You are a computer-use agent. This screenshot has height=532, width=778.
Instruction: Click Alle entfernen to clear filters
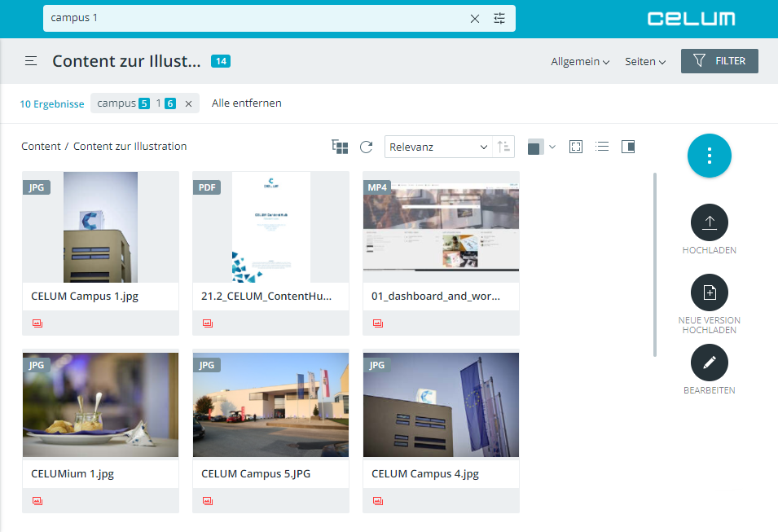coord(247,103)
